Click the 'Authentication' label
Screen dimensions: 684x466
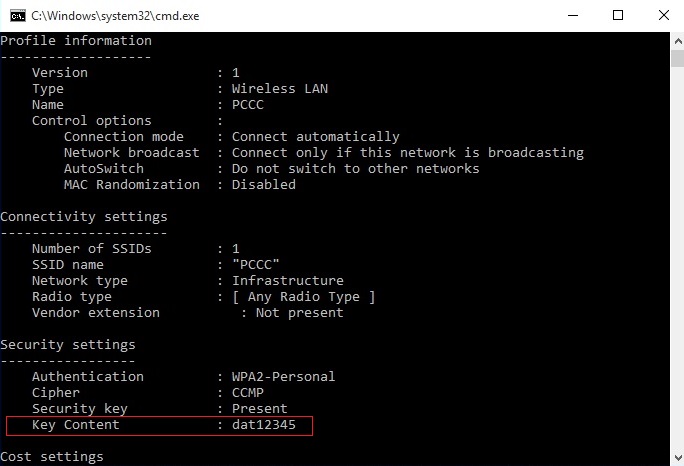[88, 377]
